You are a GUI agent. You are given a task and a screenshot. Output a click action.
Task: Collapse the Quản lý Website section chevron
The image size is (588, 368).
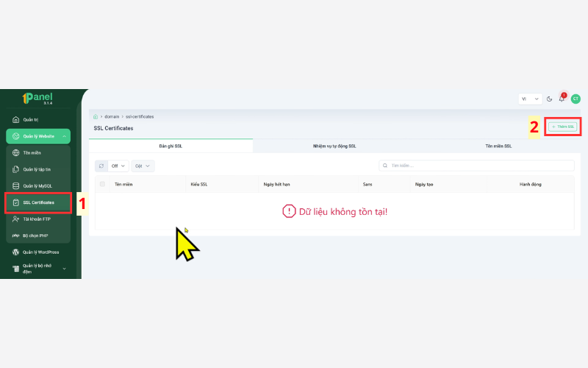pyautogui.click(x=64, y=136)
